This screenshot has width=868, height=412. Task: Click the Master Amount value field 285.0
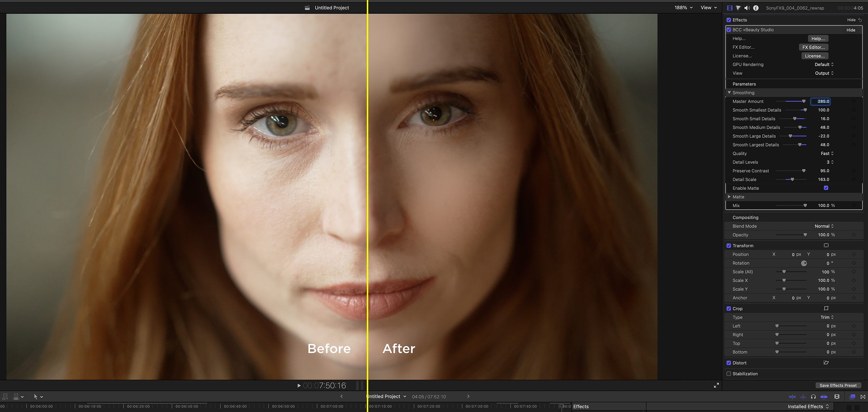pos(821,102)
